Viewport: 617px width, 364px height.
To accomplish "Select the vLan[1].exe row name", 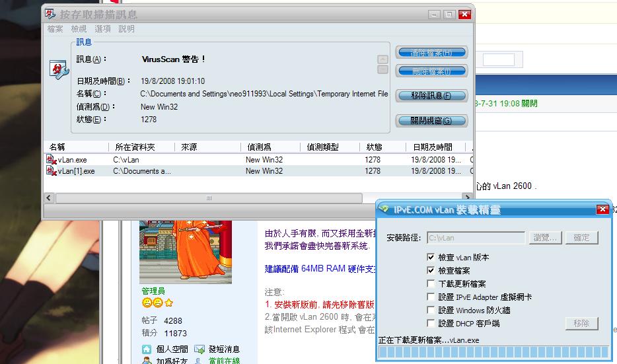I will (77, 171).
